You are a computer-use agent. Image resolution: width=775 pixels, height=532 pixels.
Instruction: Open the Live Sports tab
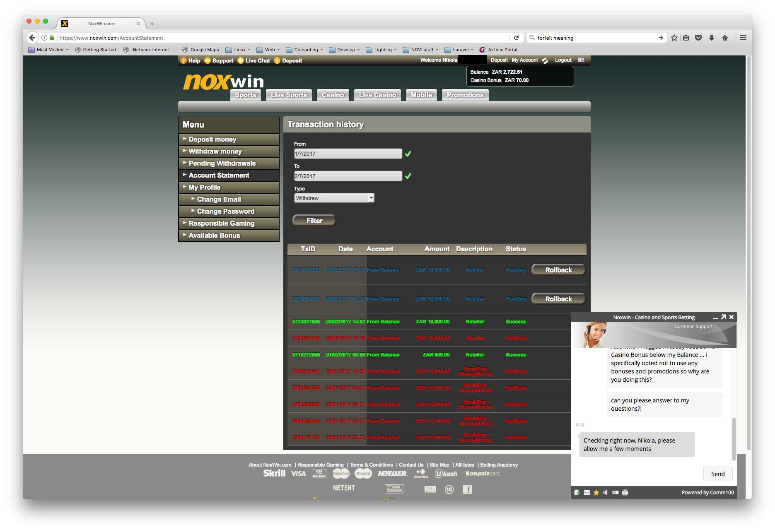[x=289, y=95]
